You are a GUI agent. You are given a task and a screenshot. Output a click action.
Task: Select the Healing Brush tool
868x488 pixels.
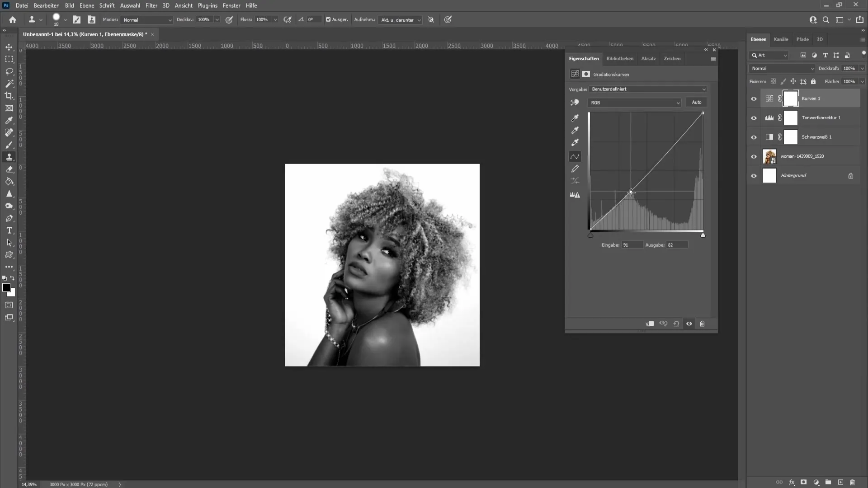(x=8, y=132)
